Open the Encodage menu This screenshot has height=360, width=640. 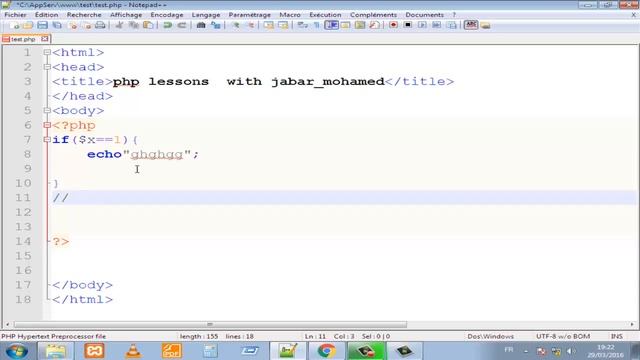(167, 15)
